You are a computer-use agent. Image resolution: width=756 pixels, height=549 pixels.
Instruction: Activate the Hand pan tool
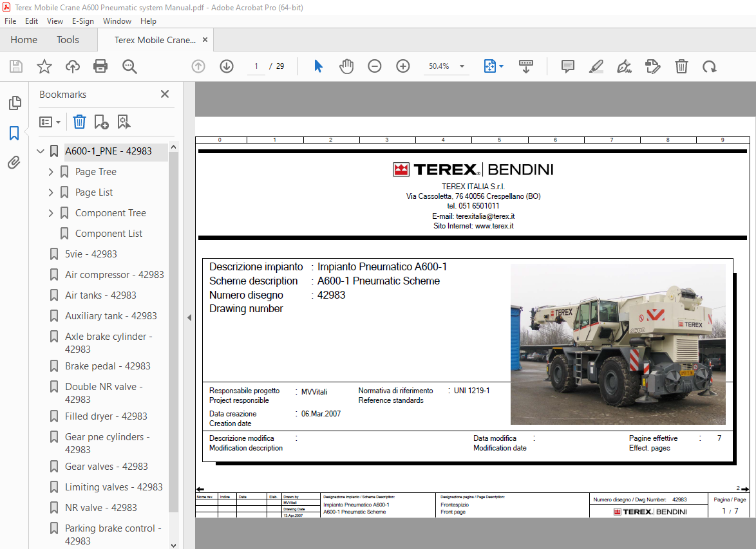346,66
